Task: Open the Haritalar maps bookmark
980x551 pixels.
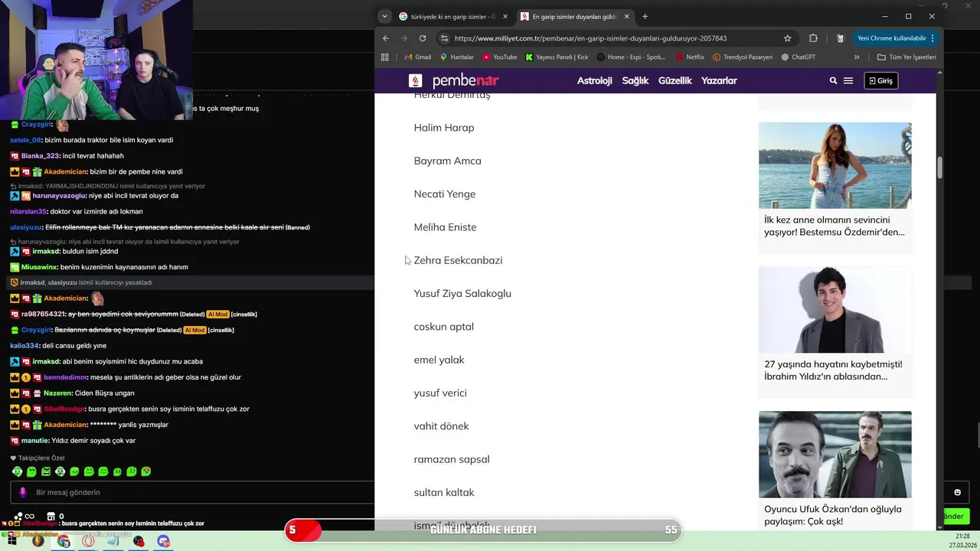Action: click(456, 57)
